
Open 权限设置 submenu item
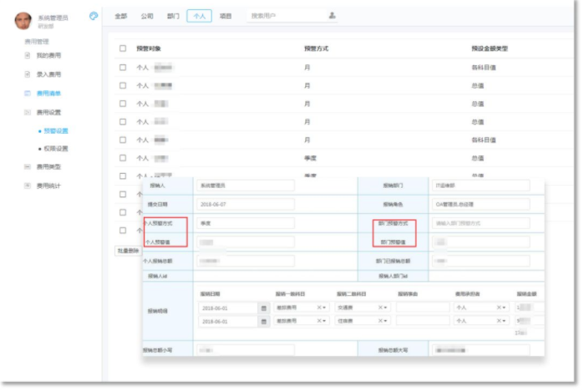pyautogui.click(x=56, y=149)
